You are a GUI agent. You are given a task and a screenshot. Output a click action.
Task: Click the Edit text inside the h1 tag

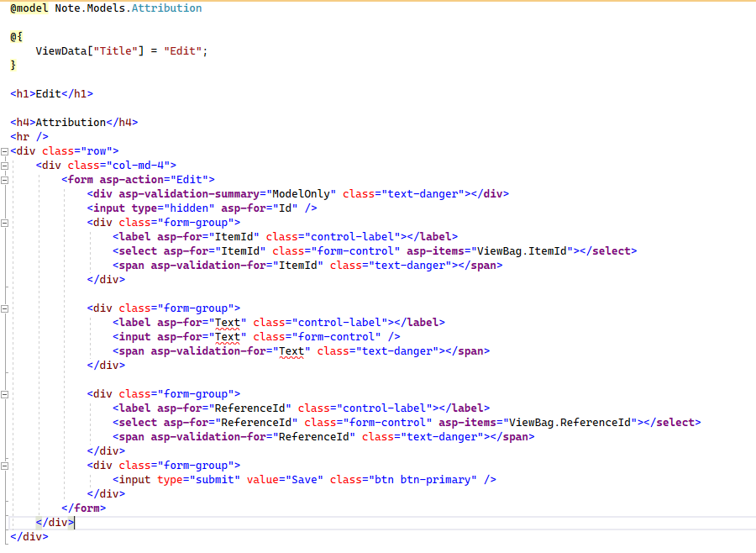[48, 93]
